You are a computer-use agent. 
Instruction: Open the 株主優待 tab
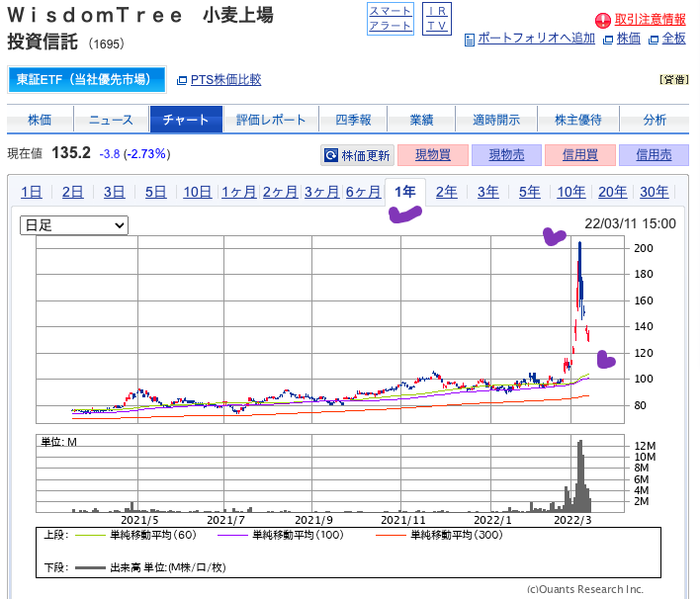pos(578,120)
